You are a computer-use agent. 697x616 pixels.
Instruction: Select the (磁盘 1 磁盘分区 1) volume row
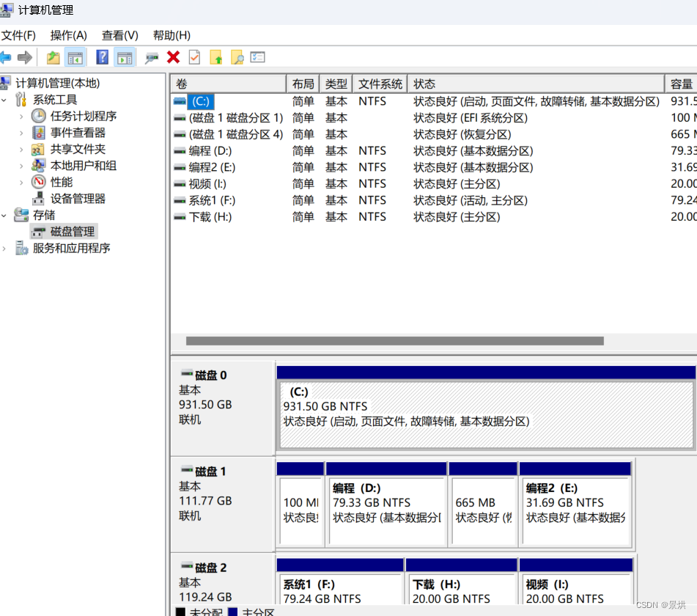click(x=434, y=118)
